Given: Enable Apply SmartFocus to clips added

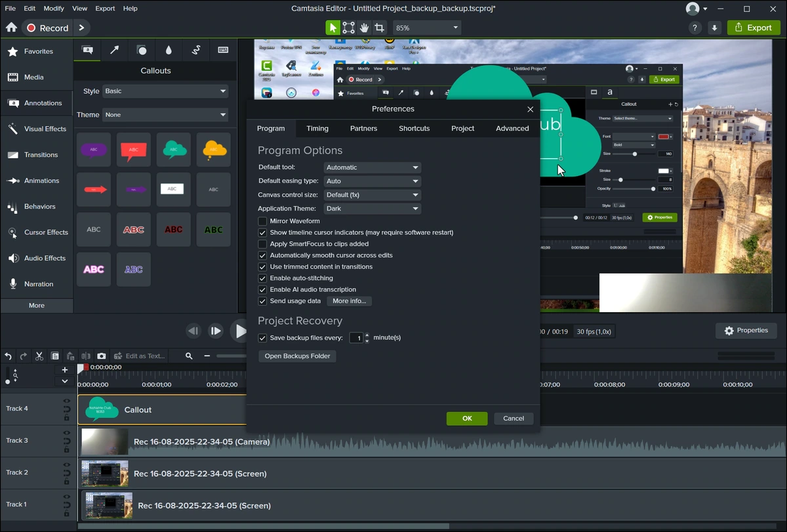Looking at the screenshot, I should 262,244.
